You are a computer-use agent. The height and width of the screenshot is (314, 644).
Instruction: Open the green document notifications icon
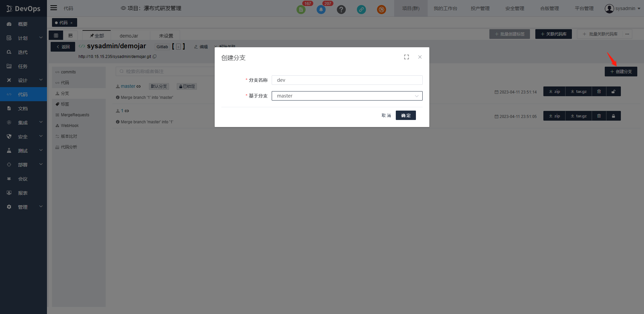(x=301, y=9)
